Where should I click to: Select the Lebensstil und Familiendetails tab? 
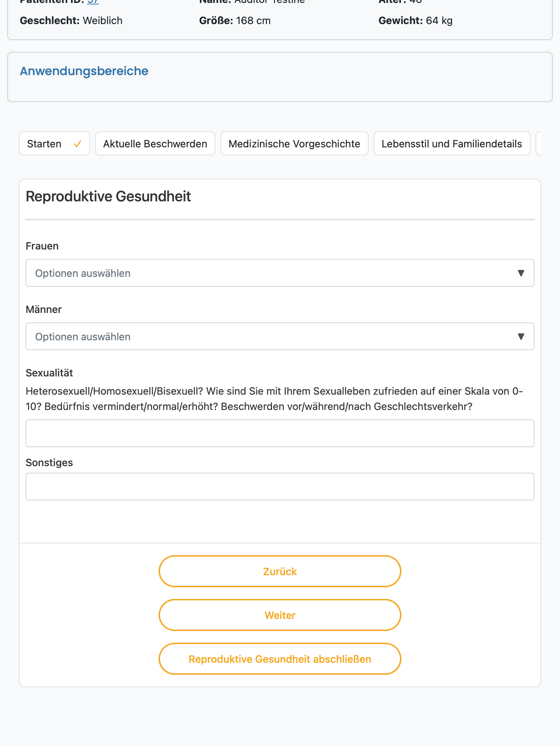click(x=452, y=143)
